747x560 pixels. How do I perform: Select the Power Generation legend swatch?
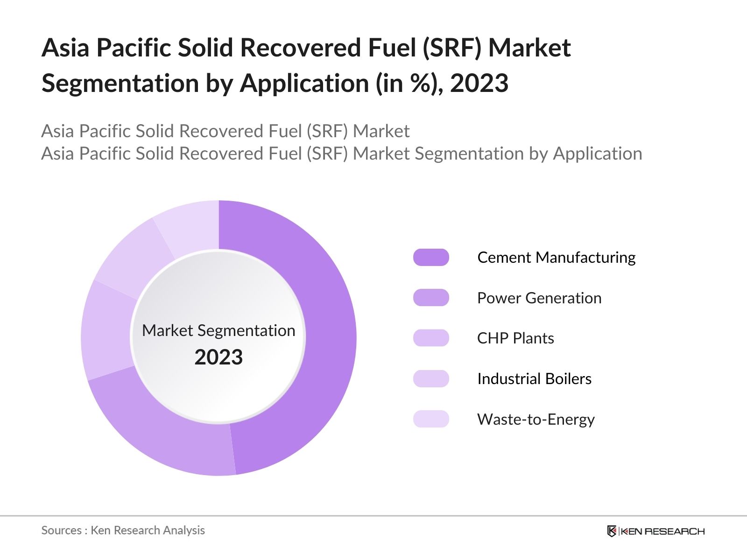tap(430, 298)
